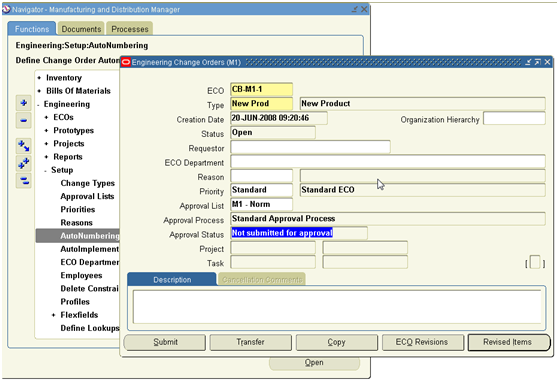This screenshot has height=388, width=559.
Task: Select the Description tab
Action: 172,280
